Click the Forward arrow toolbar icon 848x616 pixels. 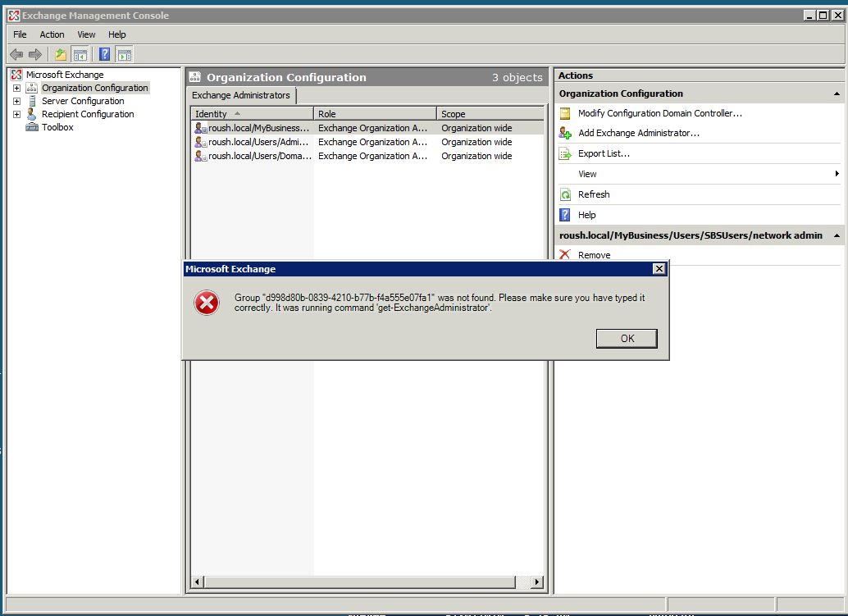click(x=35, y=55)
